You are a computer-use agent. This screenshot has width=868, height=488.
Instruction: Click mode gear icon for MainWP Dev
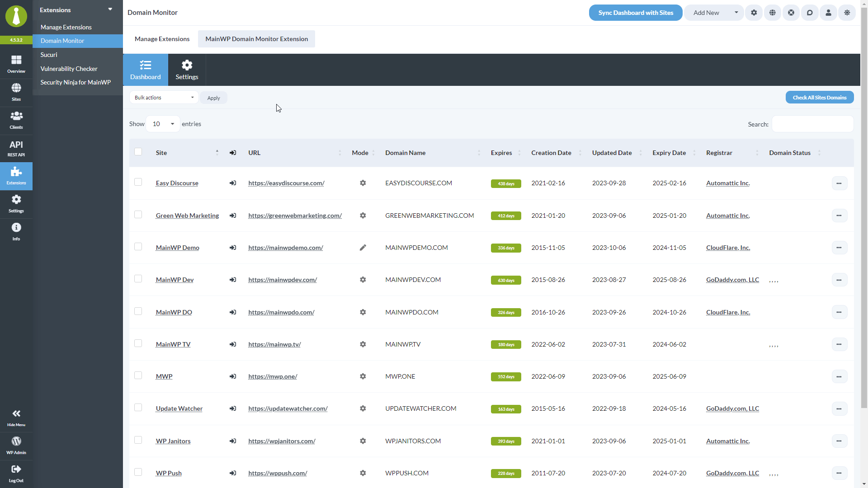click(x=363, y=280)
